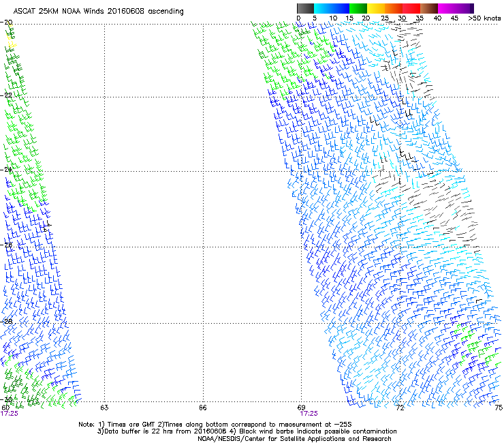This screenshot has width=504, height=443.
Task: Select the red 30–35 knots legend segment
Action: coord(411,8)
